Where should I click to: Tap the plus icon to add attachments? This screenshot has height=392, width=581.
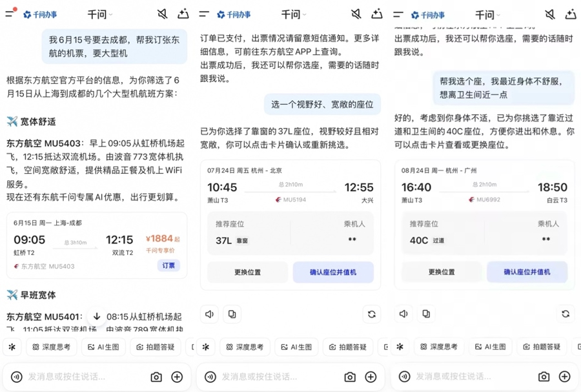tap(177, 377)
